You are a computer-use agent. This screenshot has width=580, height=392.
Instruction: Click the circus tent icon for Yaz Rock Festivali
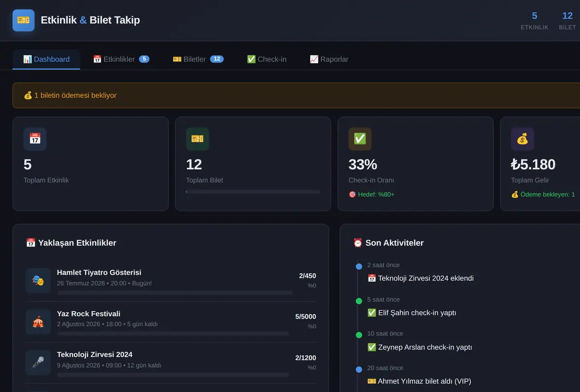point(38,322)
